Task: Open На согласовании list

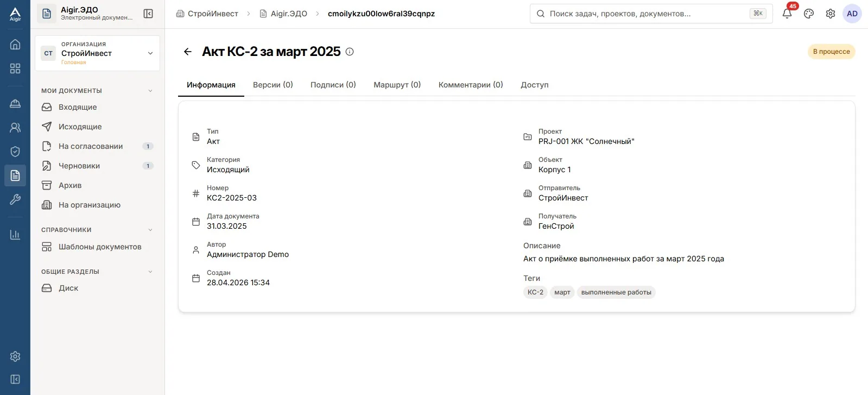Action: tap(97, 146)
